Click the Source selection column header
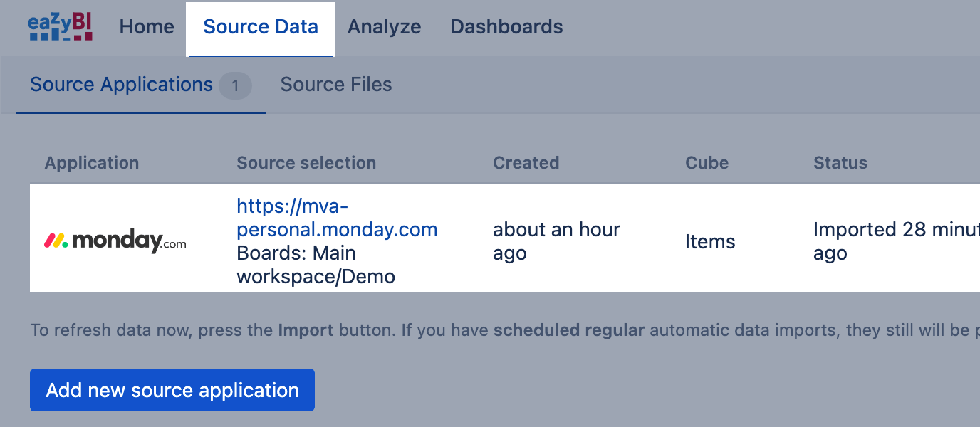 (x=306, y=163)
